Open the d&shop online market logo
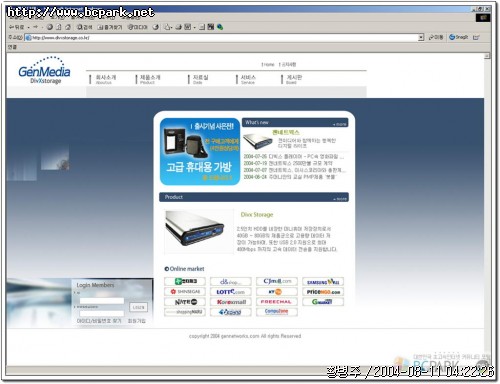 (231, 281)
